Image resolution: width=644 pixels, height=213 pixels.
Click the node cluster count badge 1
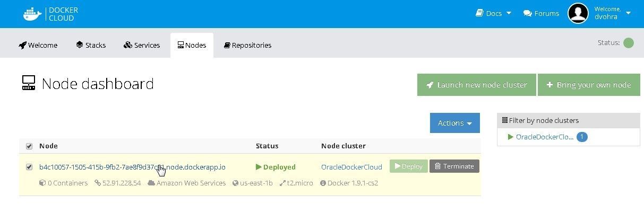[x=582, y=137]
